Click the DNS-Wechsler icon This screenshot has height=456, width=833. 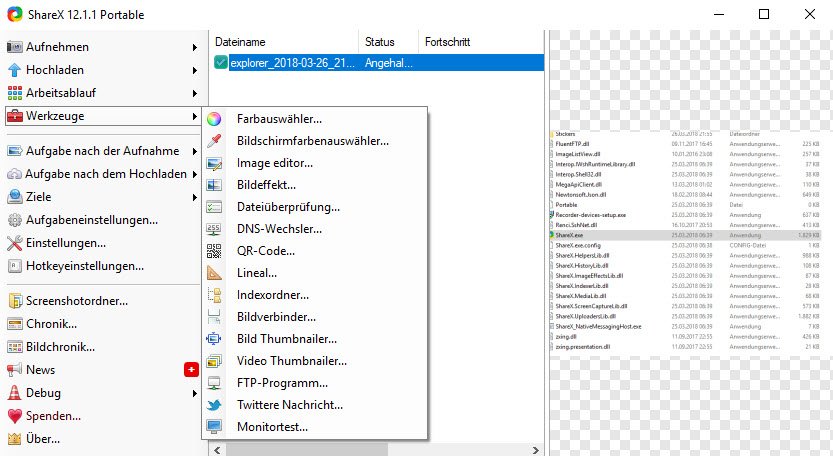click(214, 229)
